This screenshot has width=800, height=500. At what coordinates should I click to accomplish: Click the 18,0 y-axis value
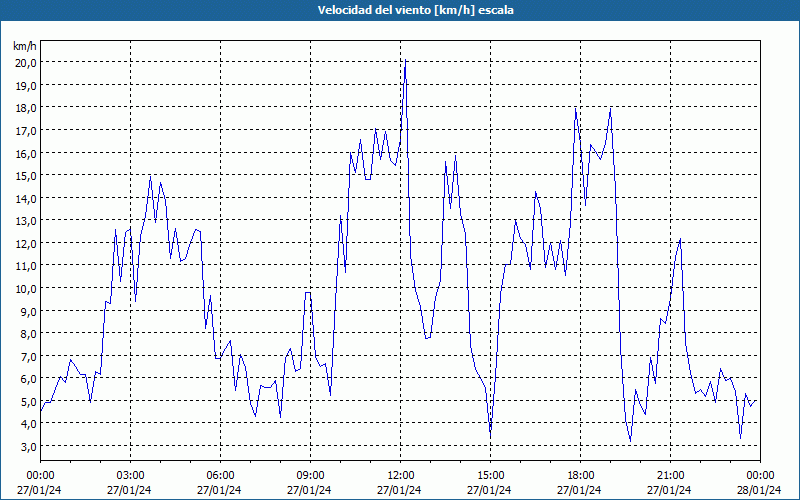(x=27, y=108)
